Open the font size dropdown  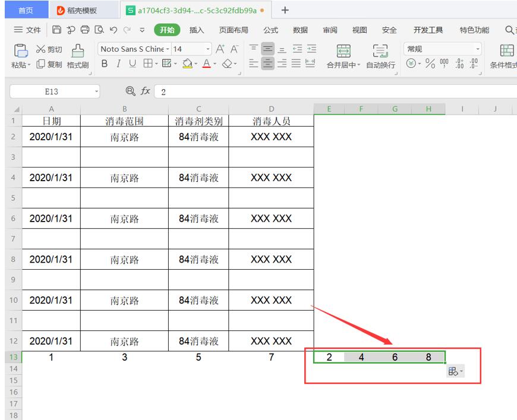click(x=208, y=49)
